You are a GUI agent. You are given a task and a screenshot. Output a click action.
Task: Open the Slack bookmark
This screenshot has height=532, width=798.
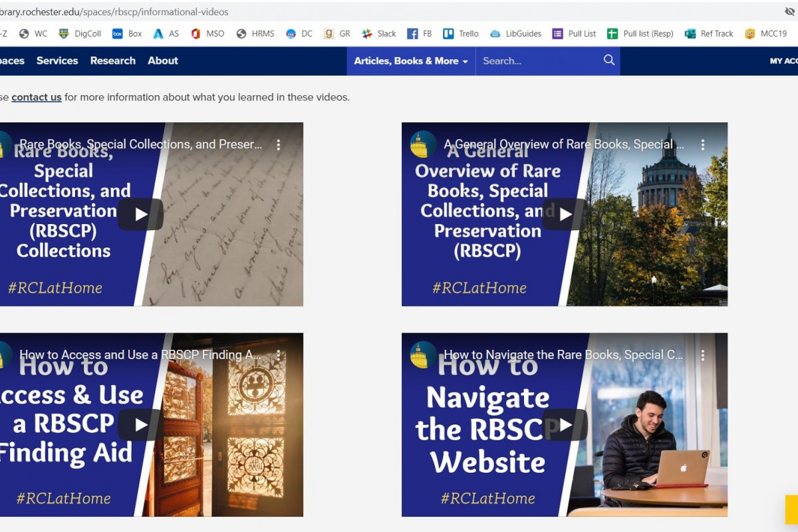(378, 34)
